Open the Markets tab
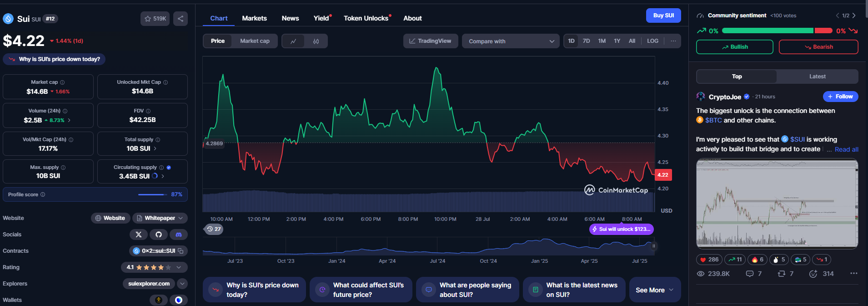 (254, 18)
